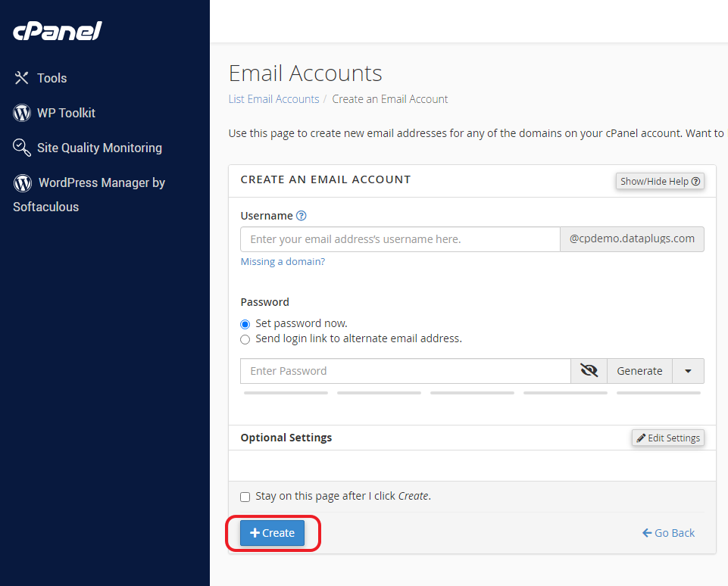Expand the Generate password dropdown arrow
Viewport: 728px width, 586px height.
click(688, 371)
